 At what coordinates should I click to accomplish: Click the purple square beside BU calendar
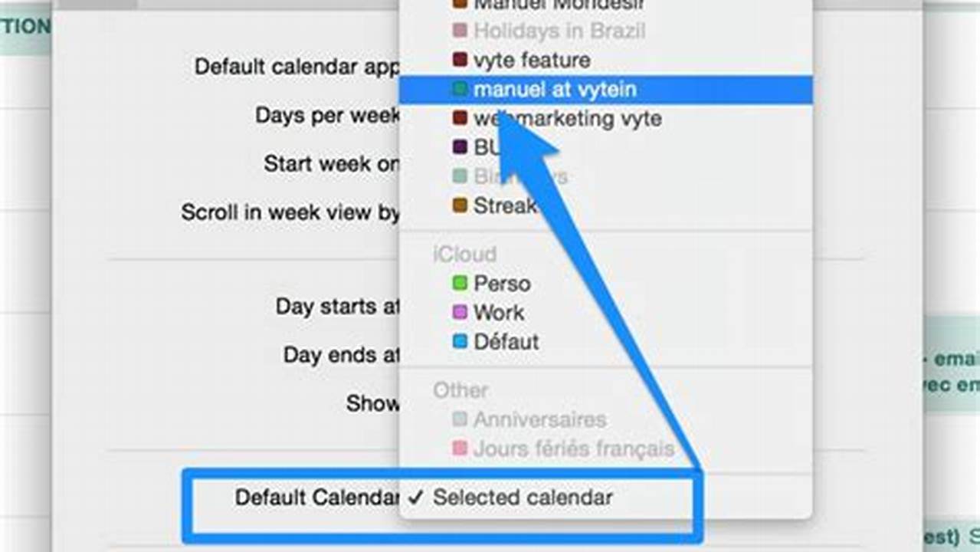[x=460, y=147]
